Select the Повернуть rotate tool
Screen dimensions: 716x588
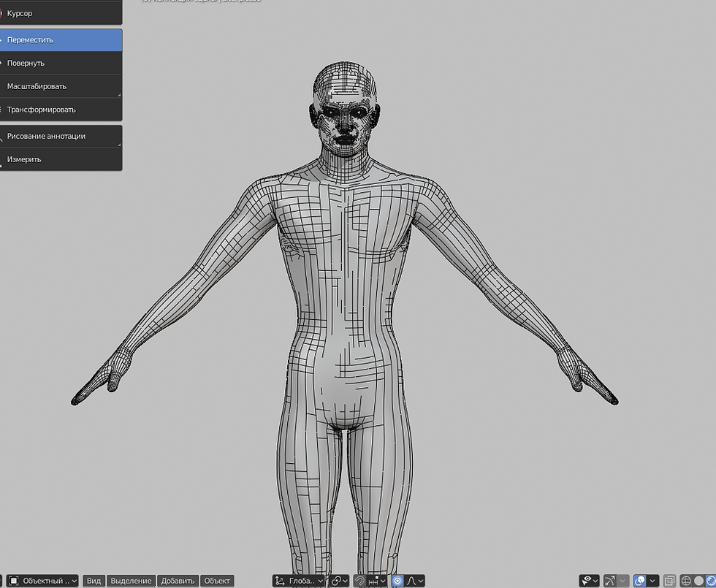[61, 63]
